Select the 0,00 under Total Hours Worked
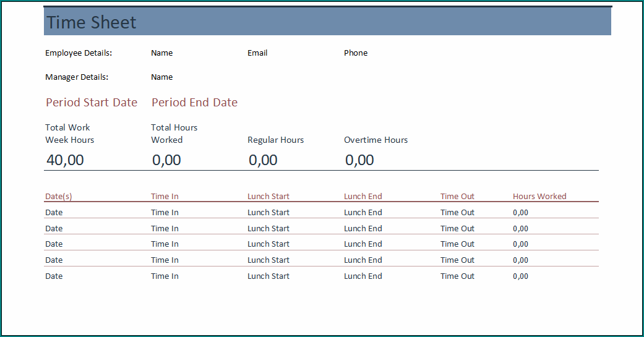The height and width of the screenshot is (337, 644). (167, 160)
